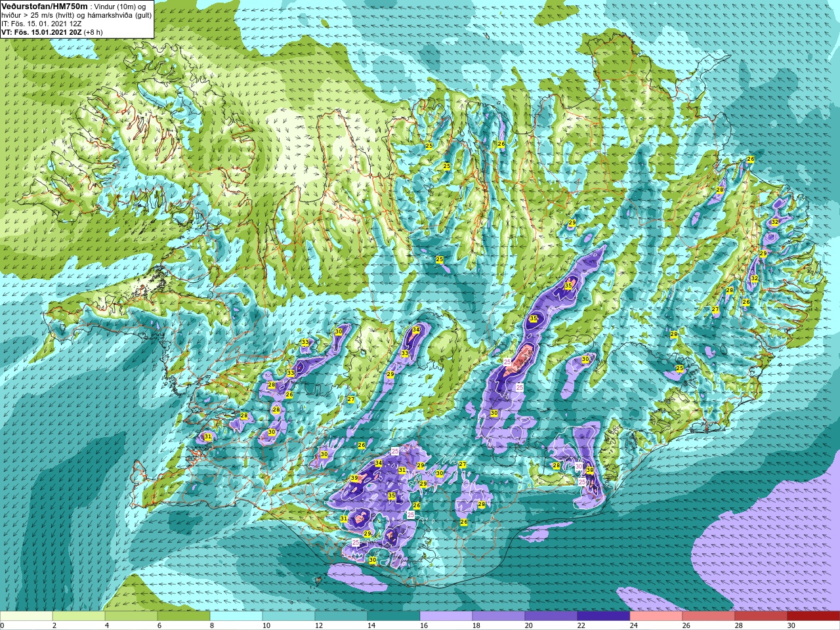The image size is (840, 630).
Task: Click the legend tick value 2
Action: [54, 625]
